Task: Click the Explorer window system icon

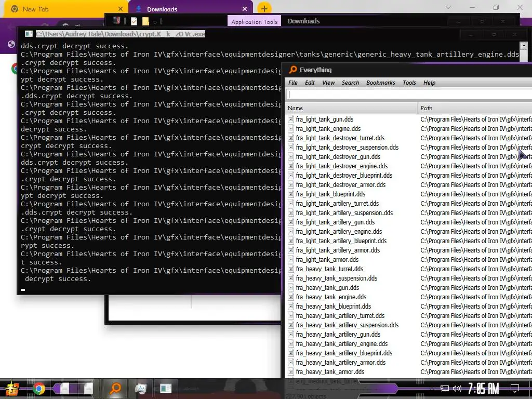Action: click(116, 21)
